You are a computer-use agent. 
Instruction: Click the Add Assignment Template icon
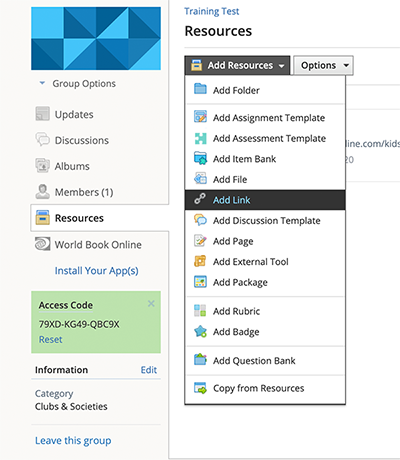200,117
